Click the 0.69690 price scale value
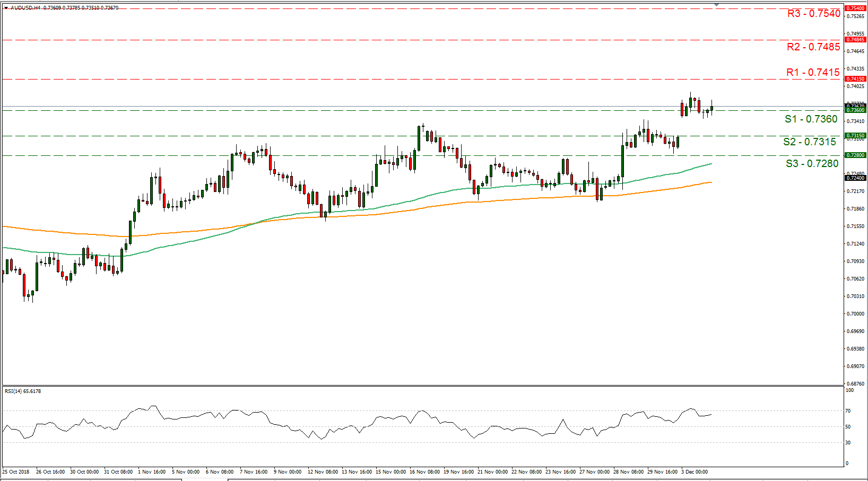 point(856,331)
